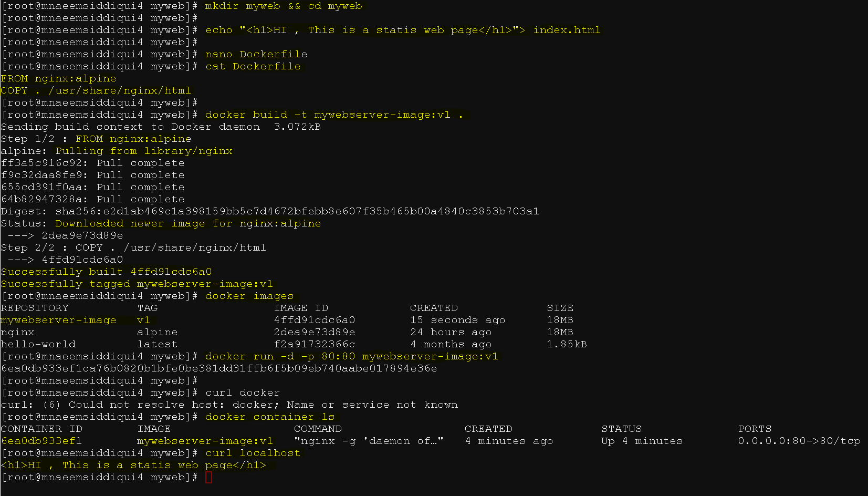Click the 'docker container ls' command
The width and height of the screenshot is (868, 496).
[x=270, y=417]
